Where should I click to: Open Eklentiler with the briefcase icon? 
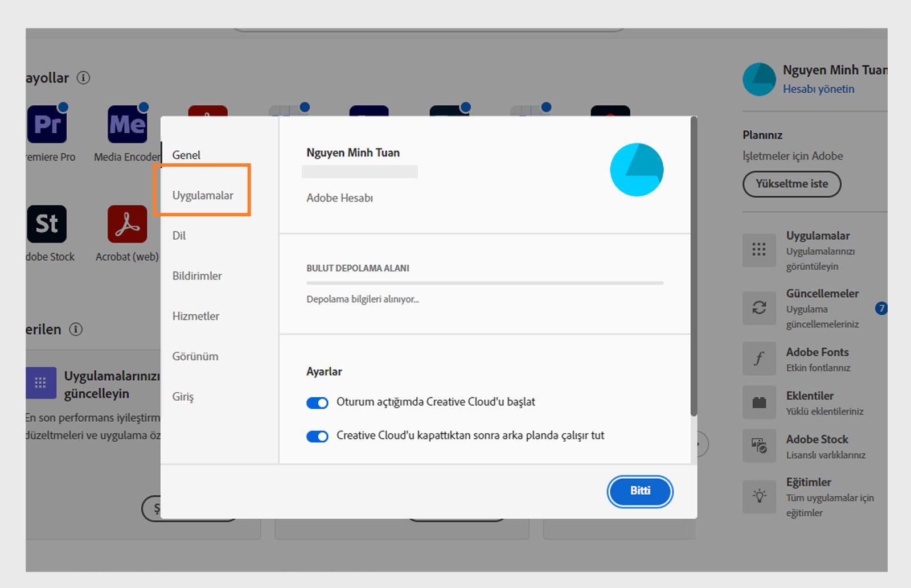[x=758, y=402]
